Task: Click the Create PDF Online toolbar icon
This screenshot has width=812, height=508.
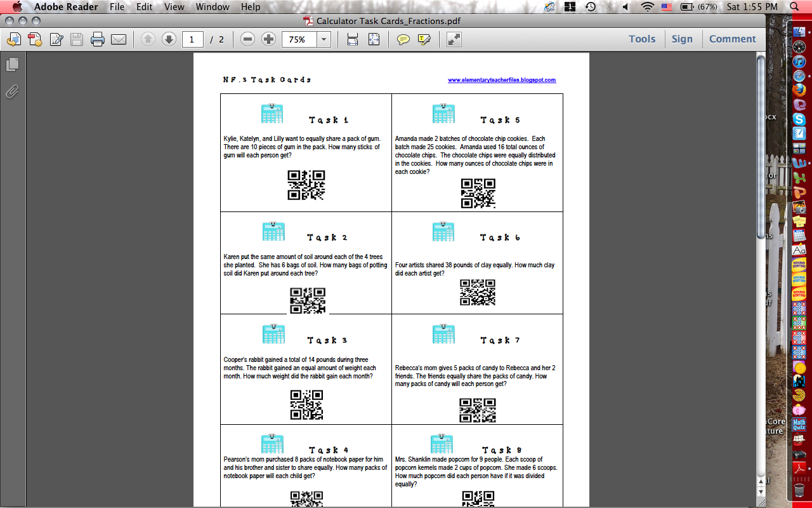Action: (x=13, y=39)
